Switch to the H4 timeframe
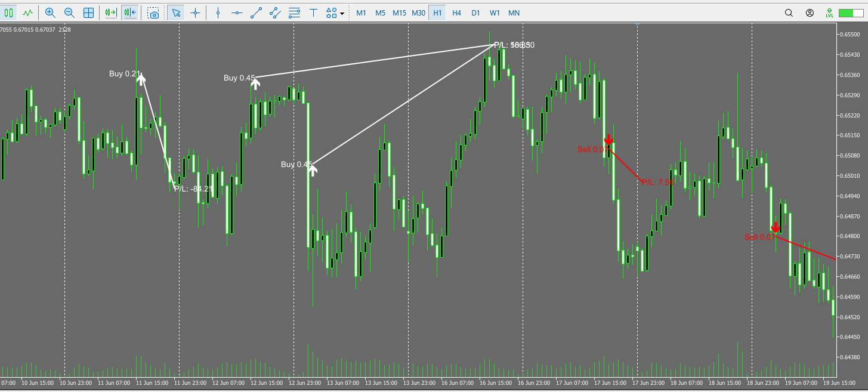 (456, 12)
